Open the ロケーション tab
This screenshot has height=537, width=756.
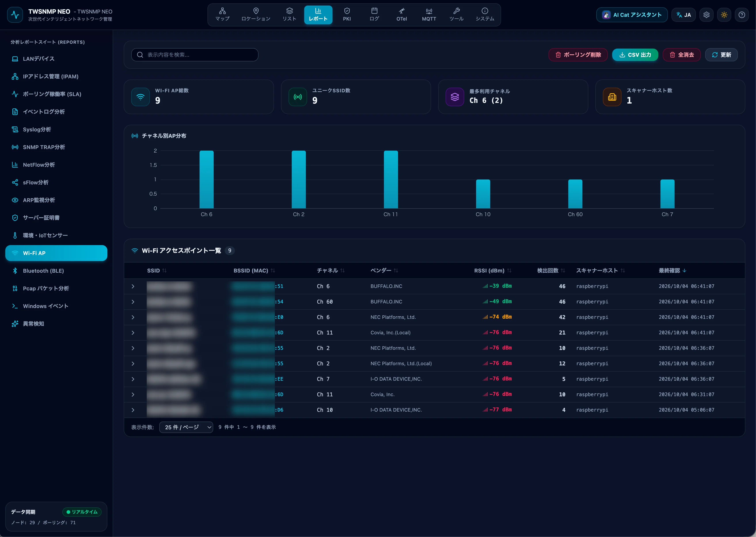tap(256, 15)
